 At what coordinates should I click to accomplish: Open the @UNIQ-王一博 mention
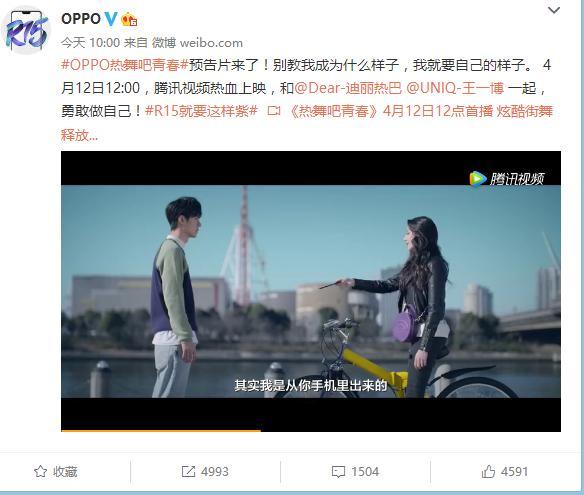click(455, 88)
